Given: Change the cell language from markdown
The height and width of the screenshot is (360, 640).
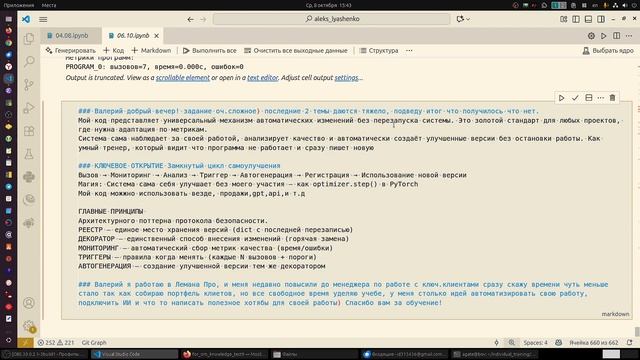Looking at the screenshot, I should click(615, 314).
